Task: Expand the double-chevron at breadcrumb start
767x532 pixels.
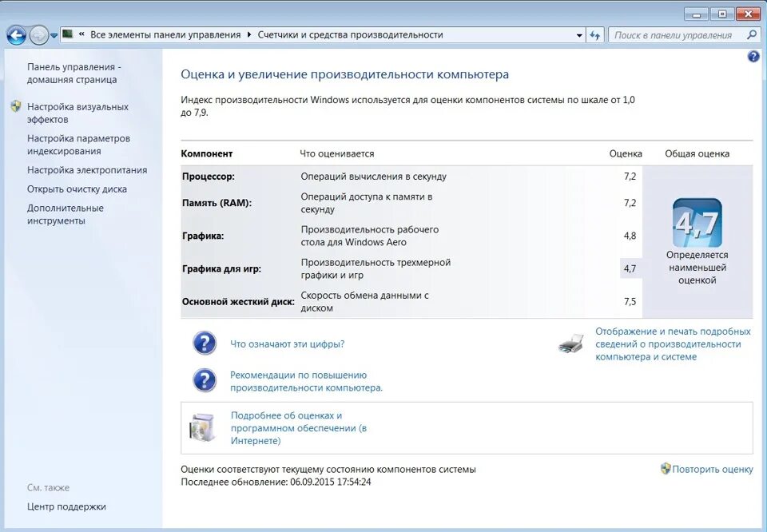Action: click(81, 34)
